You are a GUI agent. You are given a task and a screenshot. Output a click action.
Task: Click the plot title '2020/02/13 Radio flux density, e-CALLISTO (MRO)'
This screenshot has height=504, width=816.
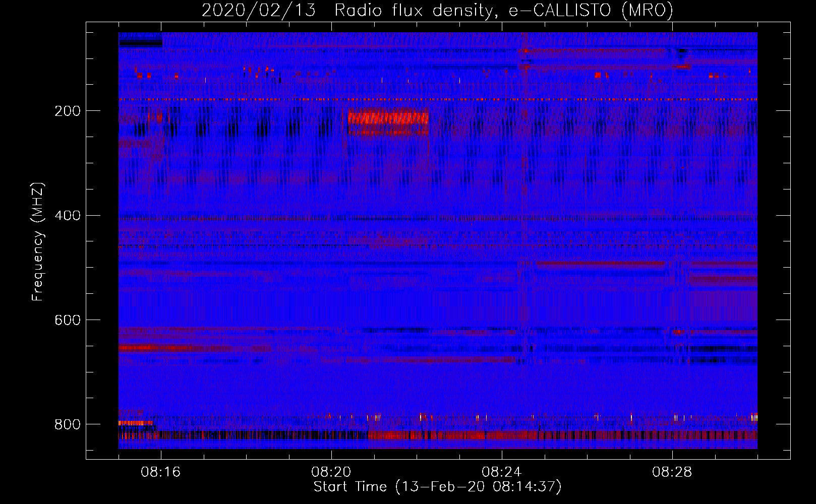[437, 10]
